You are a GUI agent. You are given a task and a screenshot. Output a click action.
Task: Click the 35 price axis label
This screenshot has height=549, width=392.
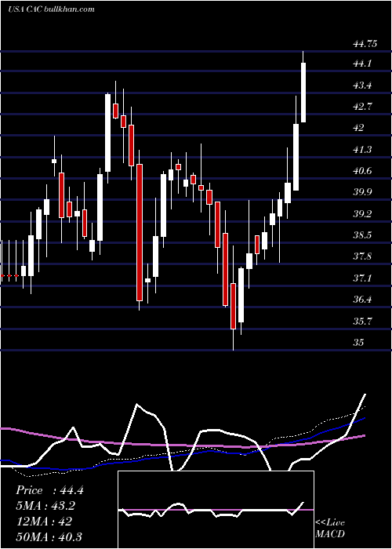(359, 342)
